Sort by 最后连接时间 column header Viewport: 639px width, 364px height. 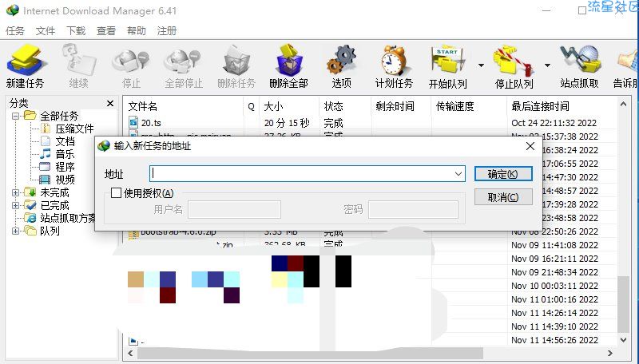[541, 107]
